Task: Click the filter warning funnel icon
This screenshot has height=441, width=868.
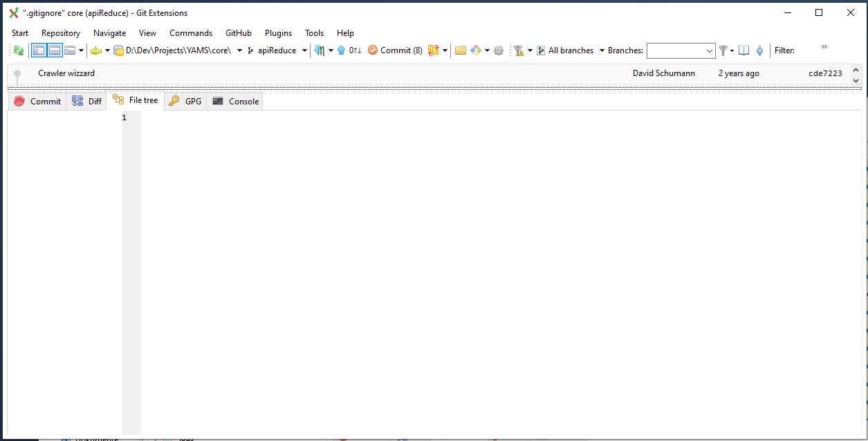Action: (x=518, y=50)
